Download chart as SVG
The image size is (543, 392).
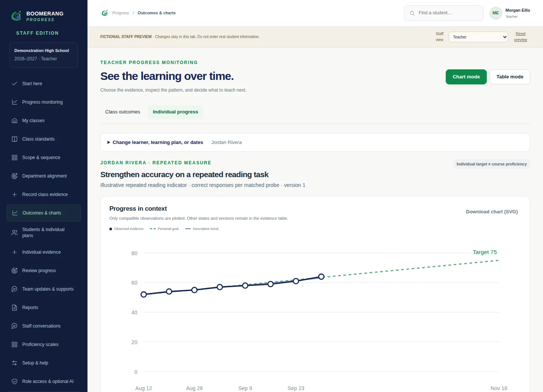(492, 212)
